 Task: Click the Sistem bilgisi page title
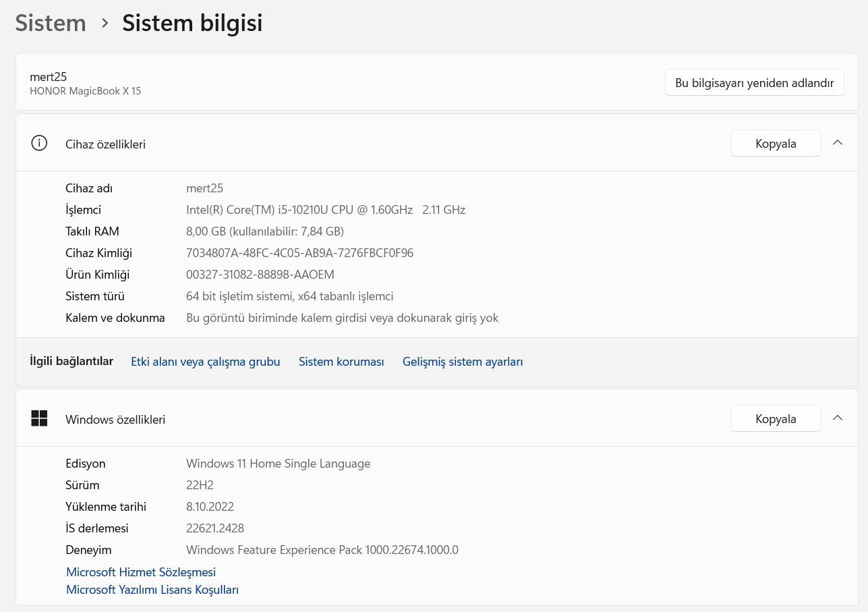192,23
